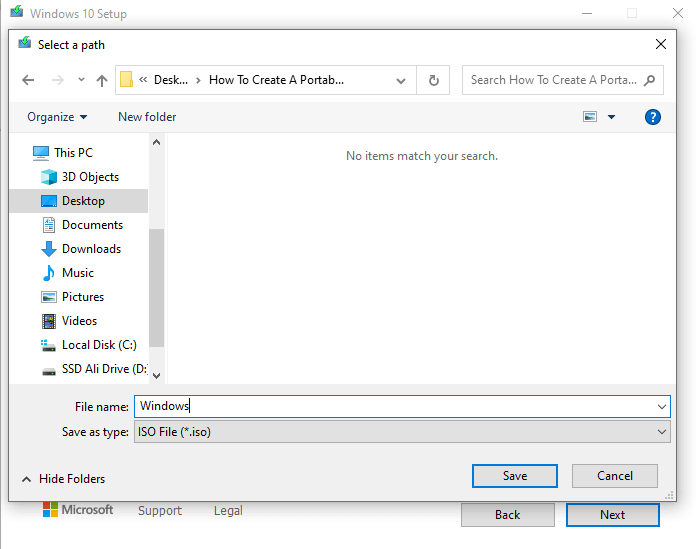Click Next in Windows 10 Setup
The image size is (699, 549).
pyautogui.click(x=613, y=515)
